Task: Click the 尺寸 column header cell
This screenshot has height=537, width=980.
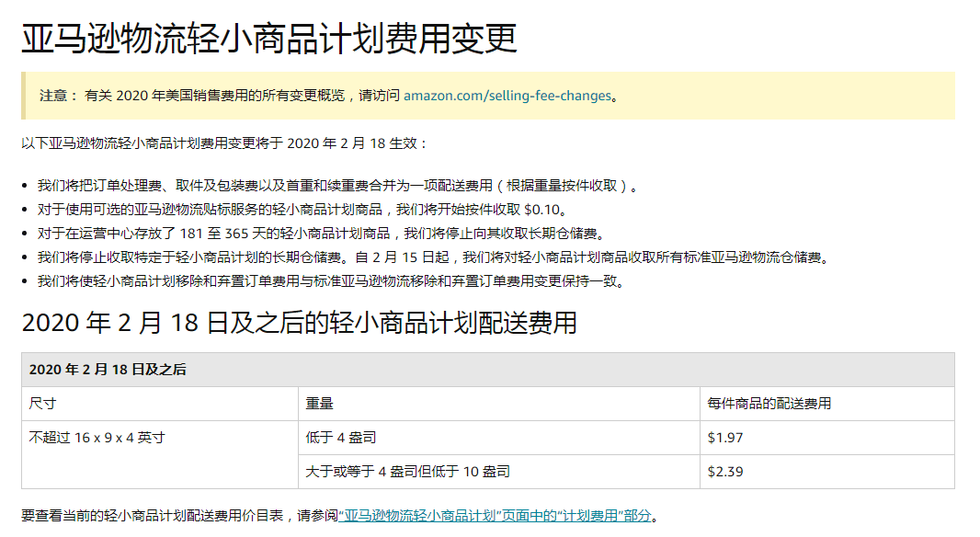Action: [x=160, y=404]
